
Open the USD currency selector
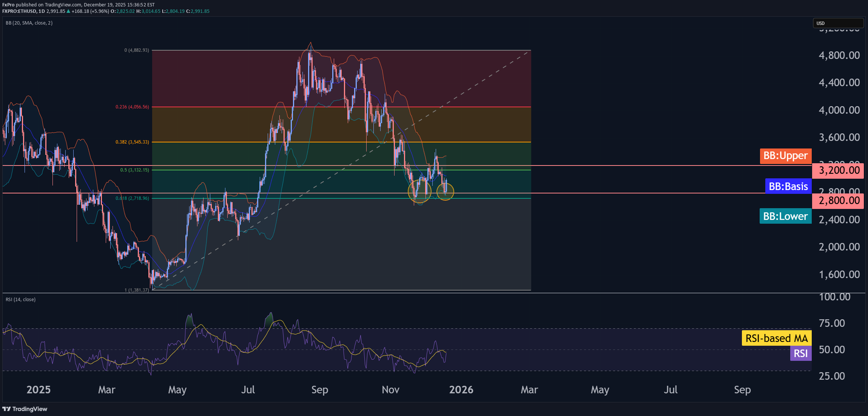coord(837,23)
